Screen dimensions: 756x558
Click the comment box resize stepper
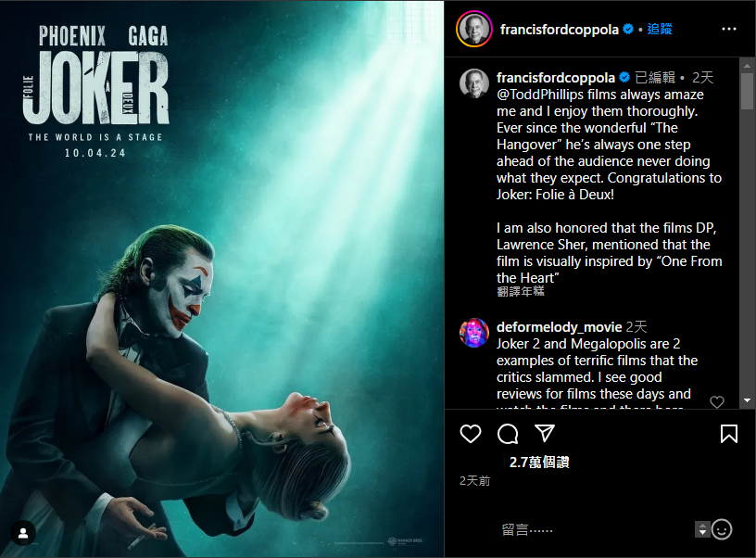[x=702, y=529]
